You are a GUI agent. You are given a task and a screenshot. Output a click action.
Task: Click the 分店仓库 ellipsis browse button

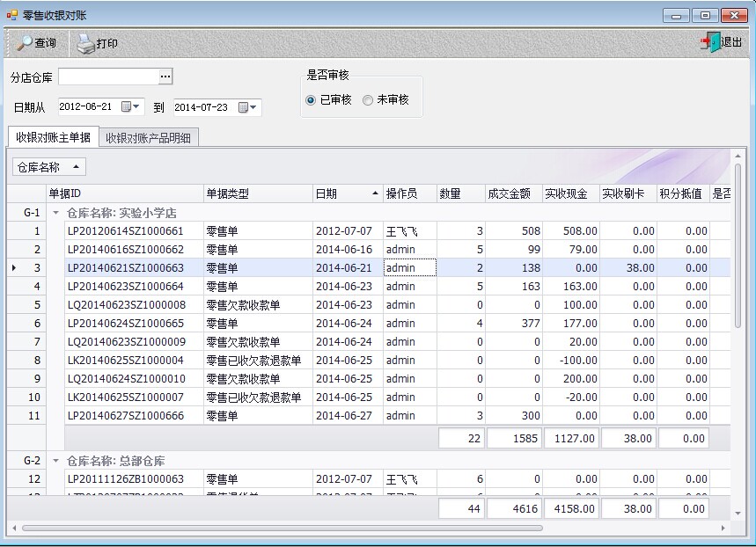[165, 77]
